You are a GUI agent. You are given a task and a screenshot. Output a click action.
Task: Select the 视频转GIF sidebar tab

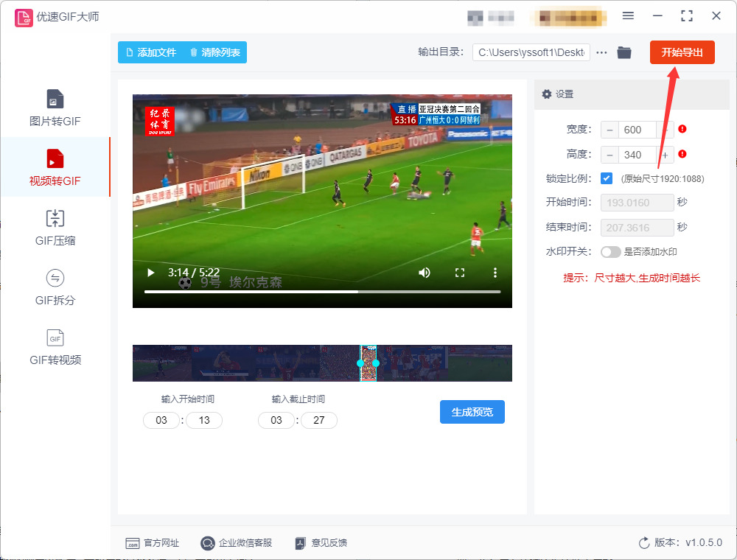pos(55,167)
